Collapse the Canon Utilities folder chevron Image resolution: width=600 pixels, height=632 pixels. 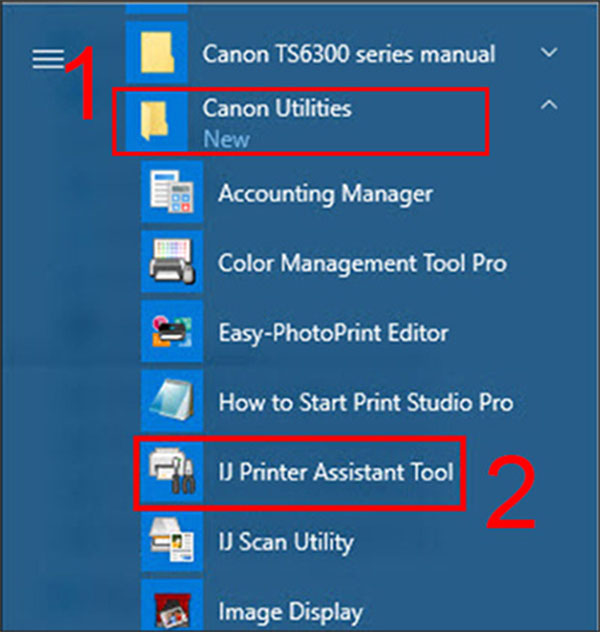pos(549,105)
